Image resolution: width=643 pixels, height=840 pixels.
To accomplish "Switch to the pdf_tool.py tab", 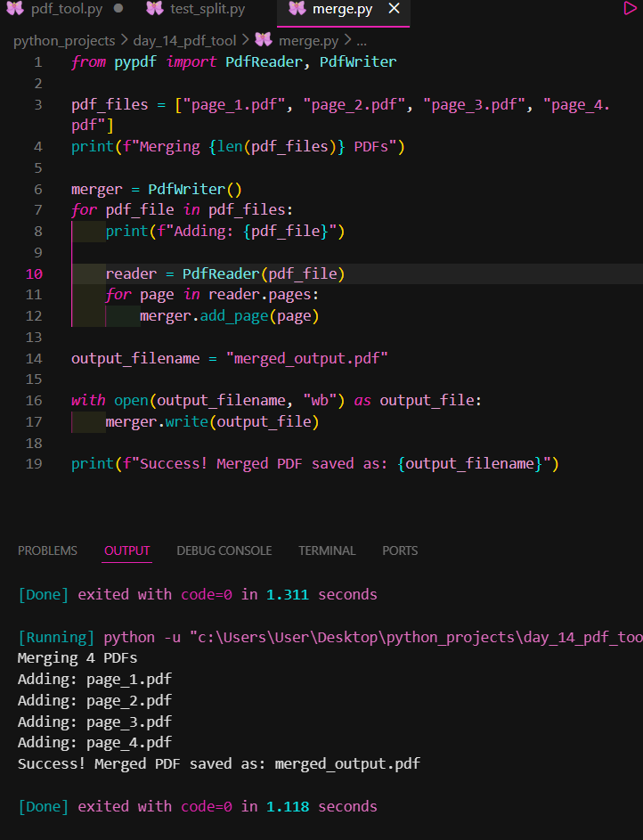I will (67, 9).
